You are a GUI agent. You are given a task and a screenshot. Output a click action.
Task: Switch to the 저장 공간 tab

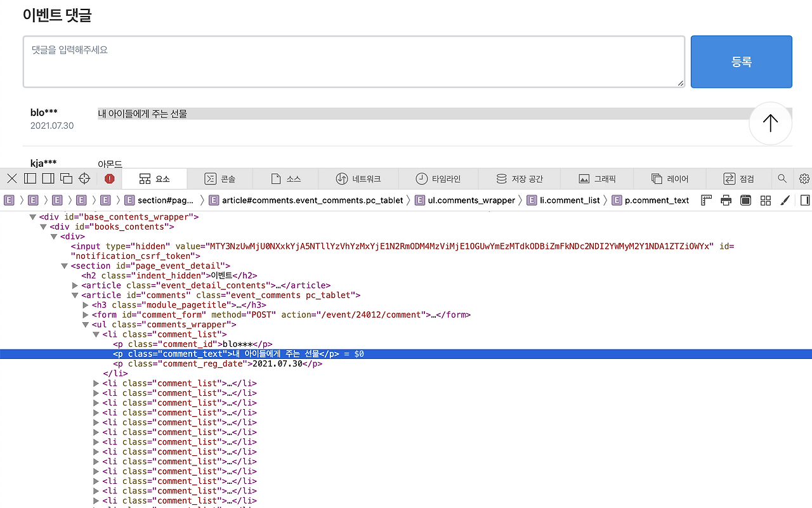coord(519,179)
